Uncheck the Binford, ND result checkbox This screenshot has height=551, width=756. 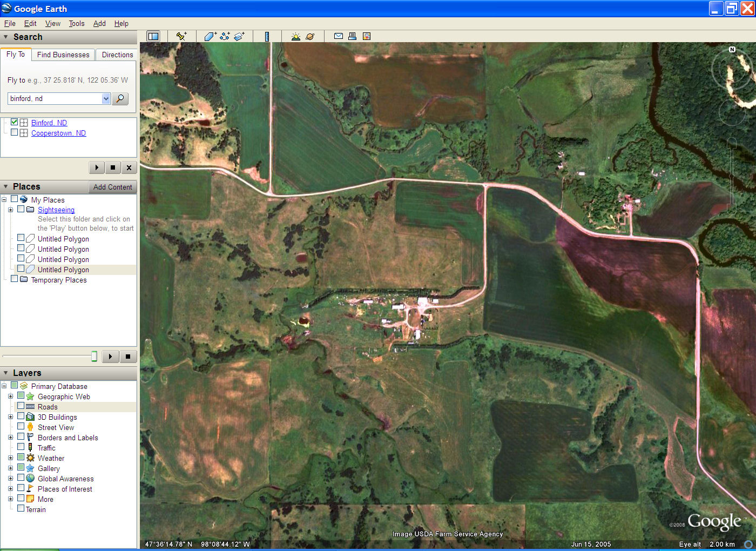[15, 123]
